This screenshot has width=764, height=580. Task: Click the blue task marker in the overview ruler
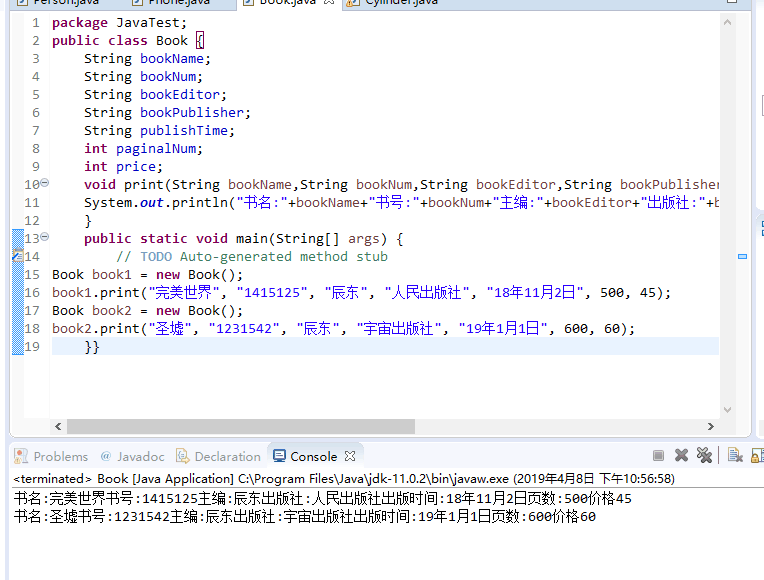tap(742, 256)
